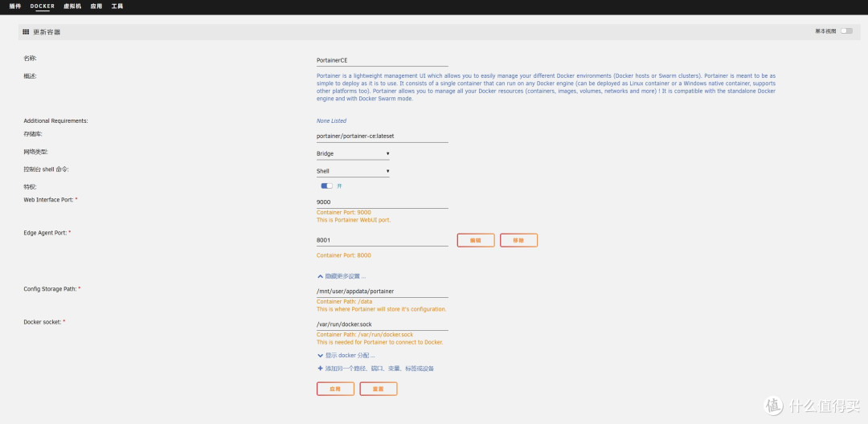Open the 控制台 shell 命令 dropdown
Viewport: 868px width, 424px height.
coord(353,171)
